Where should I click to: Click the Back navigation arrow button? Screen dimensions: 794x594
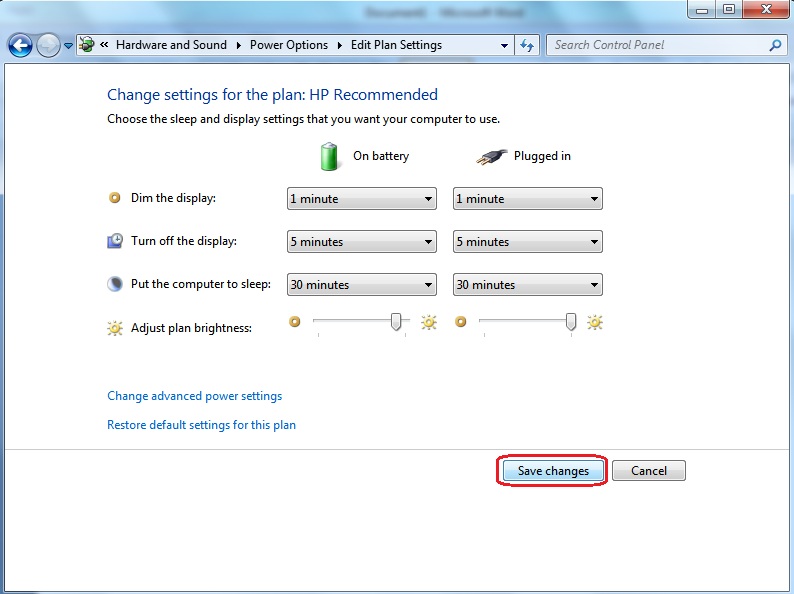click(19, 45)
